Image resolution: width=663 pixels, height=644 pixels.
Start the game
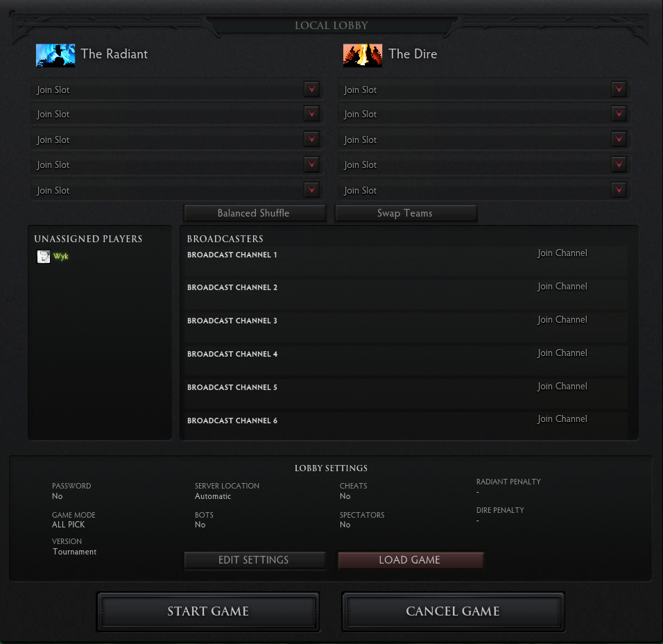click(208, 611)
